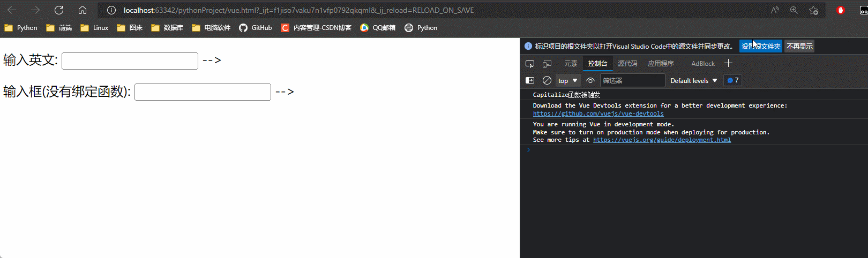Image resolution: width=868 pixels, height=258 pixels.
Task: Open the top context dropdown
Action: tap(568, 80)
